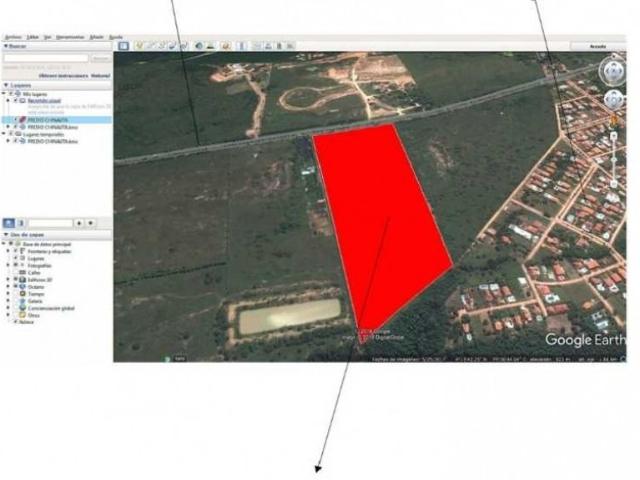Click the Look joystick navigation control

pos(612,71)
